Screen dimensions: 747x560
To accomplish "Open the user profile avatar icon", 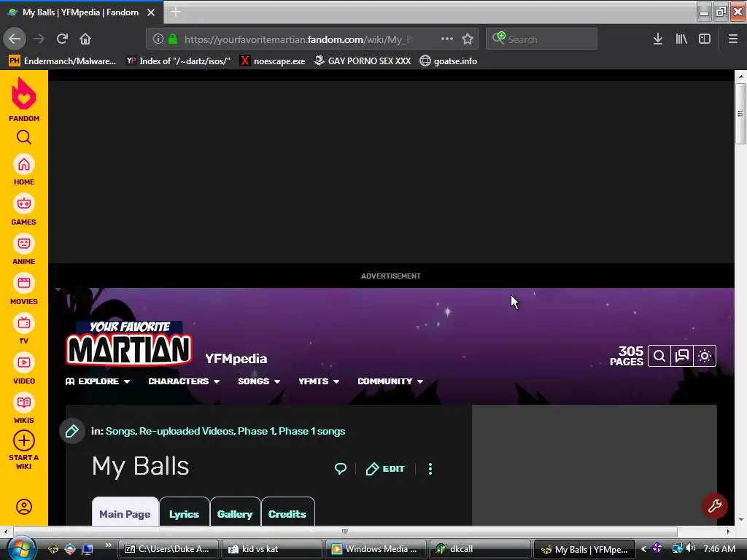I will tap(24, 507).
